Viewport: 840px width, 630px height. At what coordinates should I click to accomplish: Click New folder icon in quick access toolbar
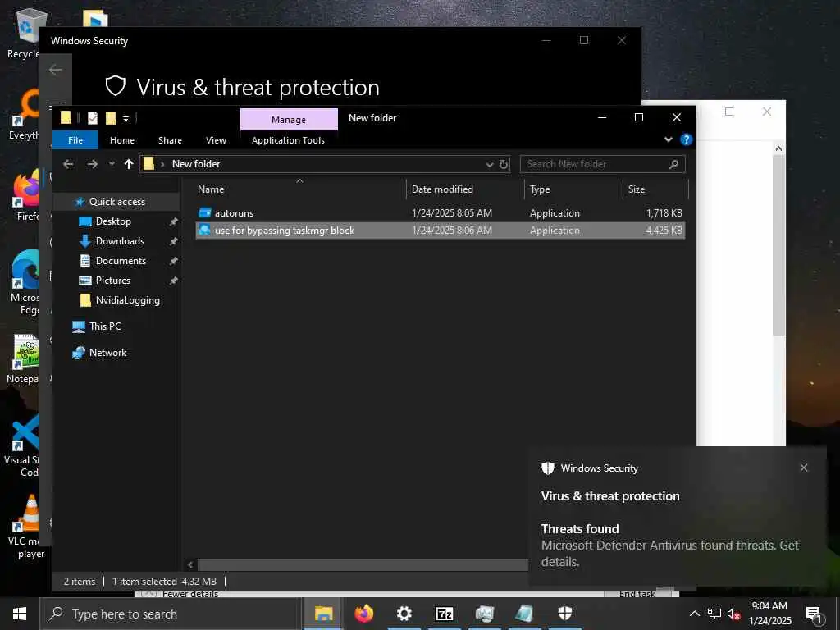click(x=111, y=118)
